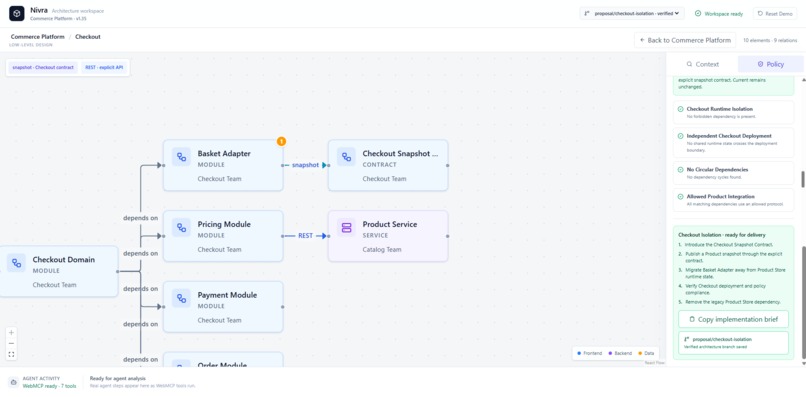Click the Checkout Snapshot contract icon
Screen dimensions: 806x397
(346, 157)
